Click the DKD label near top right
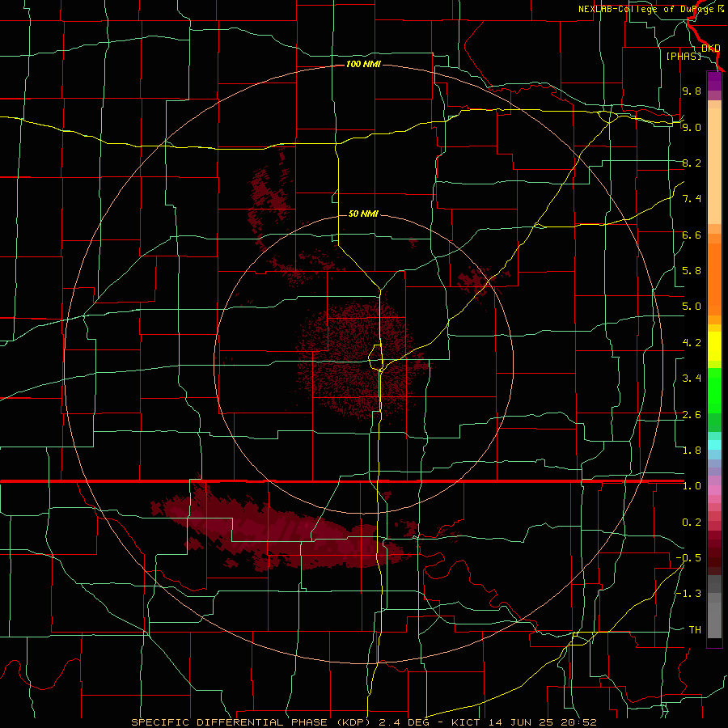Image resolution: width=728 pixels, height=728 pixels. coord(711,48)
